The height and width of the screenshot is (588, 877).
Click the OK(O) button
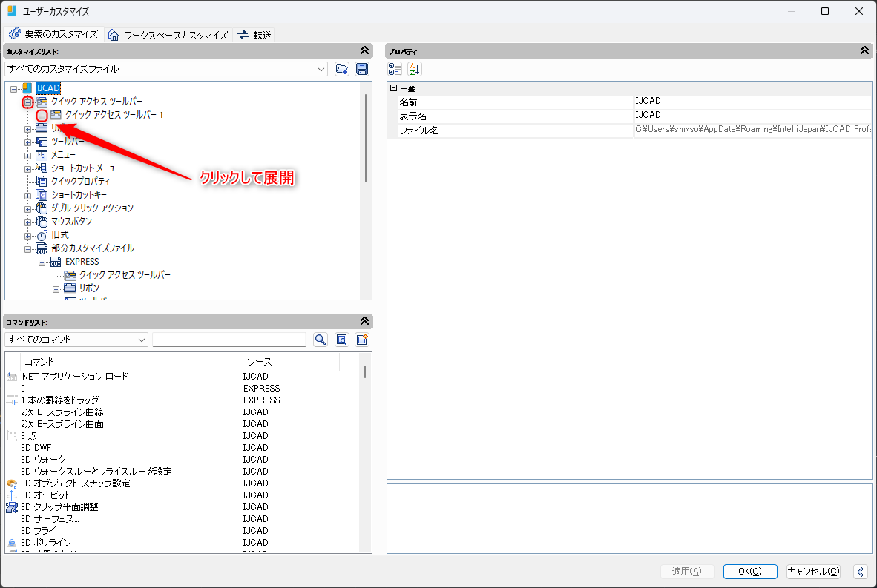pyautogui.click(x=750, y=571)
